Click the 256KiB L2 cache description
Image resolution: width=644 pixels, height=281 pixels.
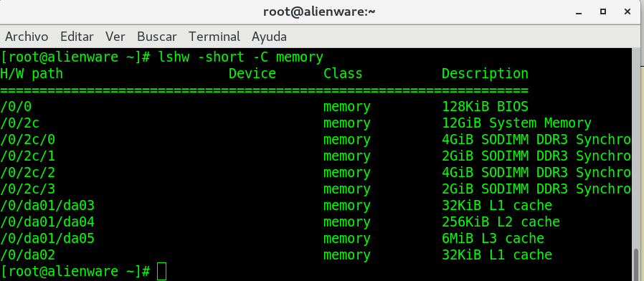tap(501, 222)
